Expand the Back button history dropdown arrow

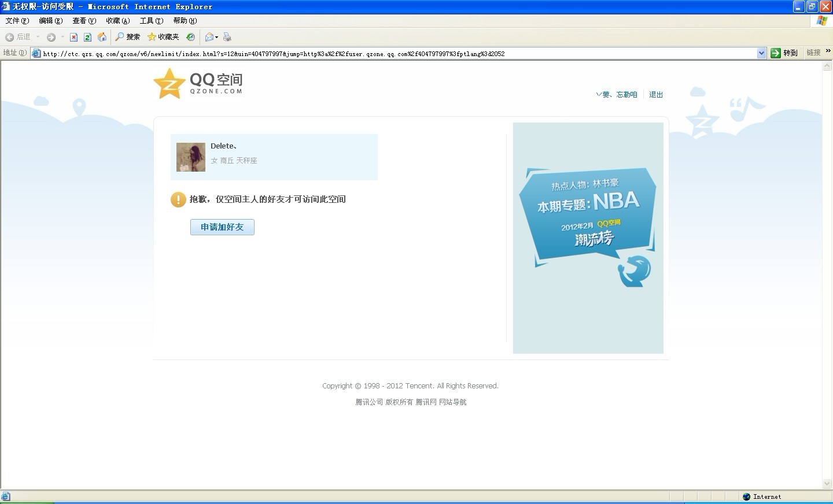[38, 37]
